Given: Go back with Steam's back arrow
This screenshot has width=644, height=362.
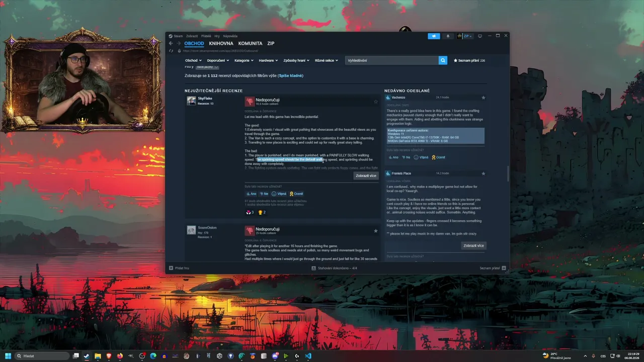Looking at the screenshot, I should [x=171, y=44].
